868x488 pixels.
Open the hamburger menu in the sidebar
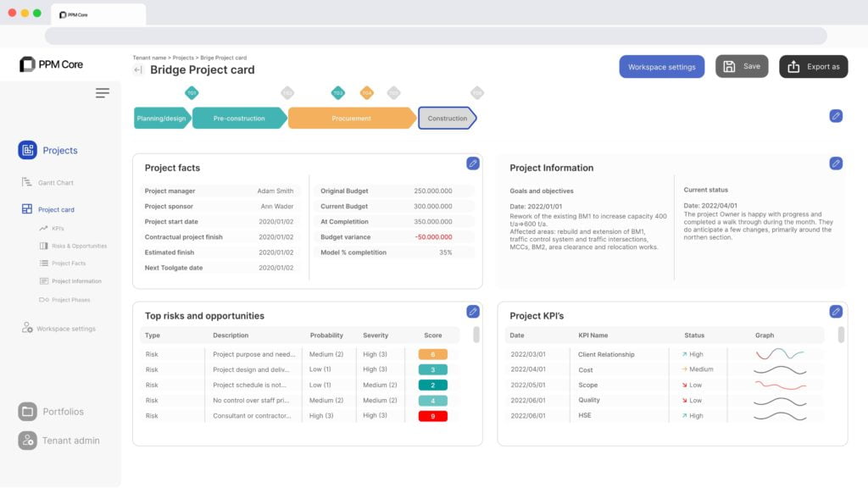point(102,93)
